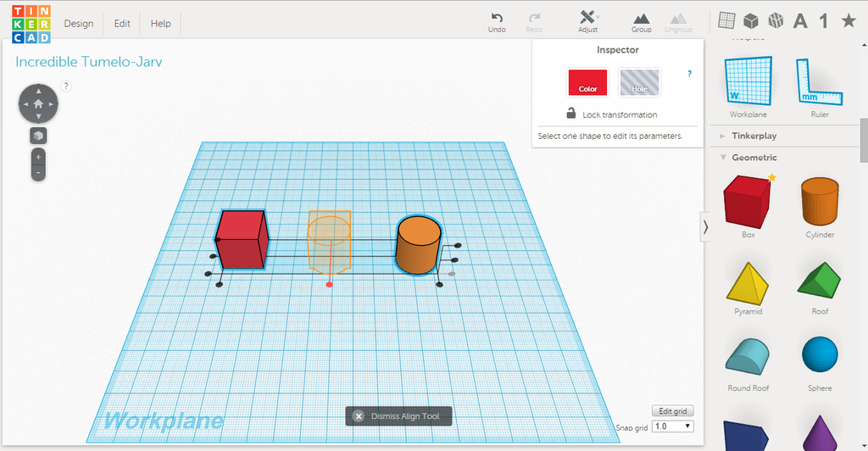Choose the green Roof shape
The height and width of the screenshot is (451, 868).
tap(820, 287)
